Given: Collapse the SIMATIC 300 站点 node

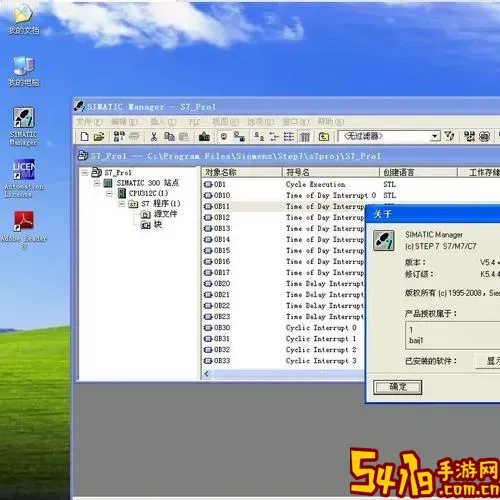Looking at the screenshot, I should tap(97, 183).
